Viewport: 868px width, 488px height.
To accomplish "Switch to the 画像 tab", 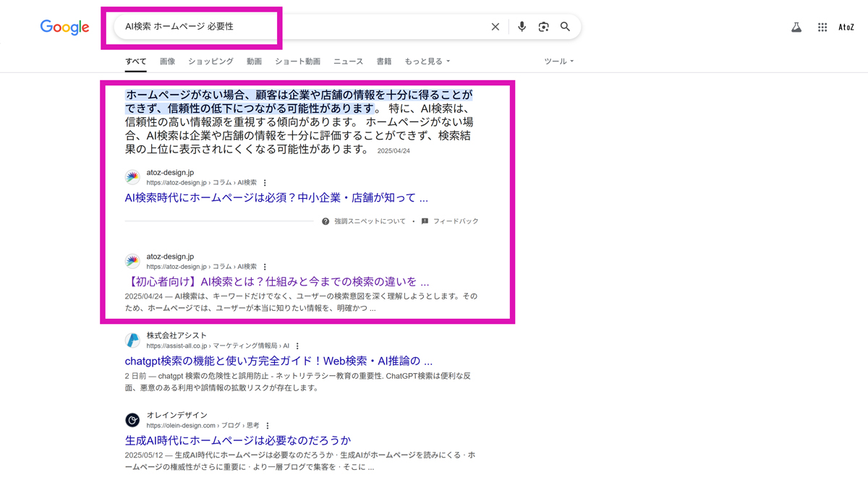I will pos(168,61).
